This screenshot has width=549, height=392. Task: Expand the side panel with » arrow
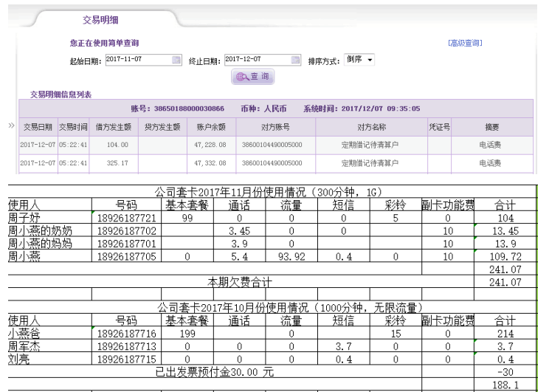11,126
